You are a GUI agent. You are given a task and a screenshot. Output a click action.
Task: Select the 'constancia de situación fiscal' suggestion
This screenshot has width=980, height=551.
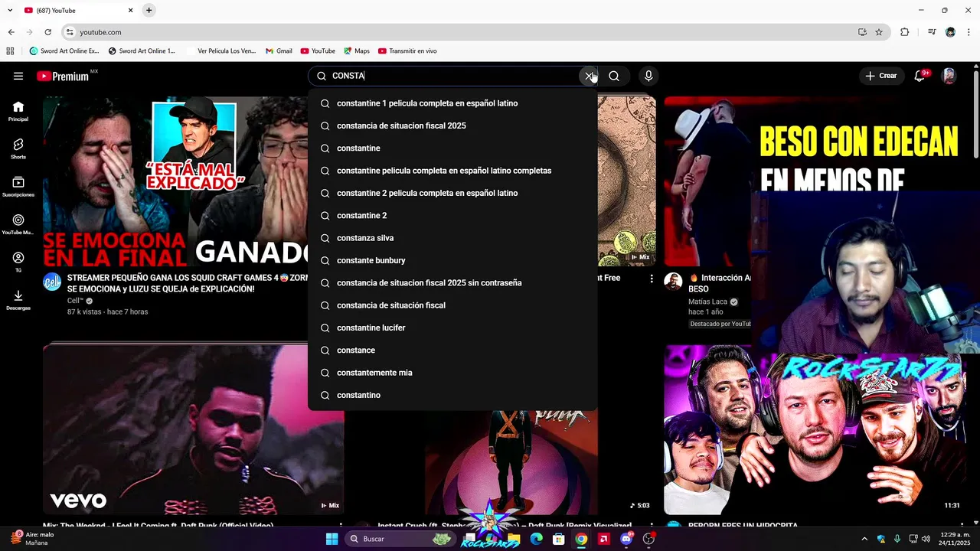click(452, 305)
